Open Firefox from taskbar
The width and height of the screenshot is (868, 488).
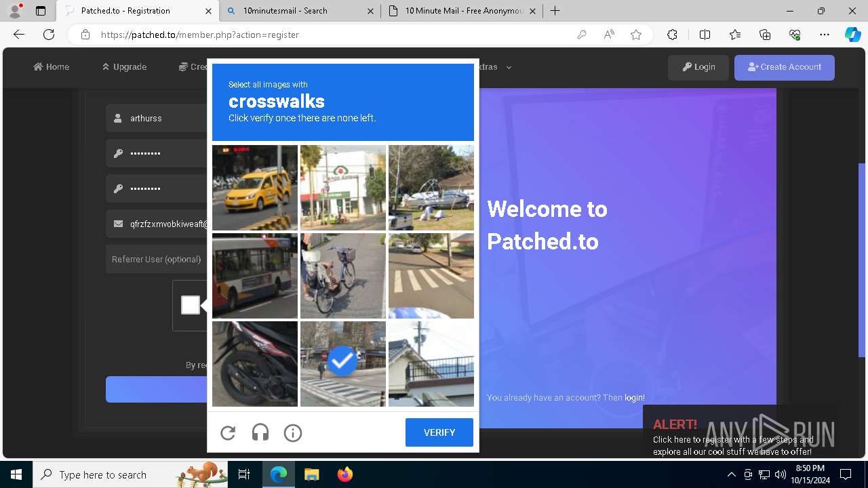click(345, 474)
